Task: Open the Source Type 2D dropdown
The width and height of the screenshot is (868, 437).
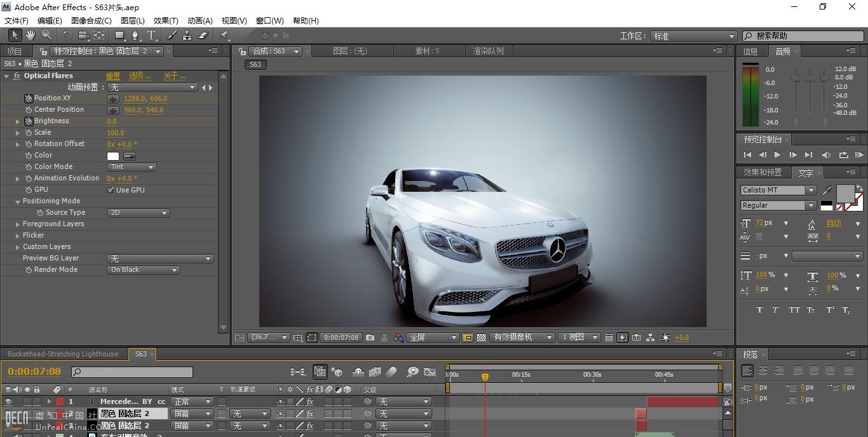Action: (x=138, y=213)
